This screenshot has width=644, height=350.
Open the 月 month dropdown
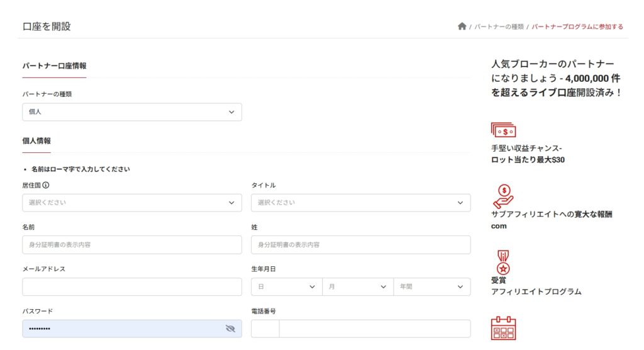pos(357,287)
